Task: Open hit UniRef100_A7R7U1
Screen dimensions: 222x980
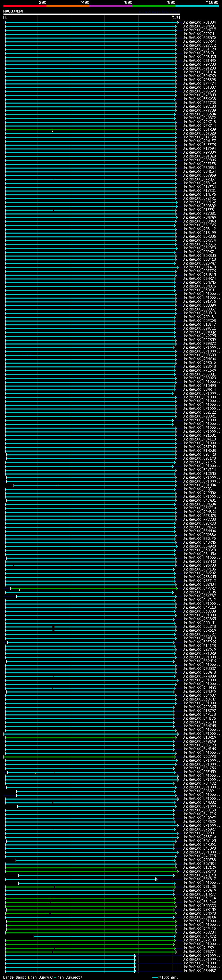Action: point(199,34)
